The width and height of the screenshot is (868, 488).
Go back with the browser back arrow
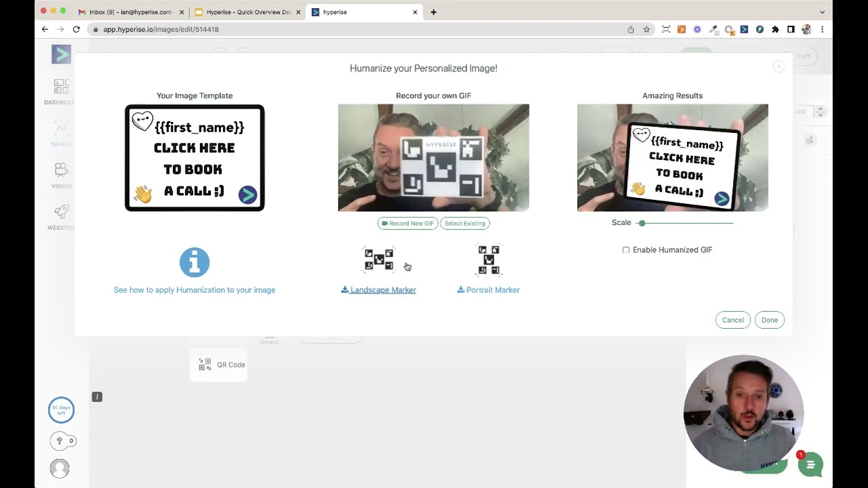click(x=45, y=29)
